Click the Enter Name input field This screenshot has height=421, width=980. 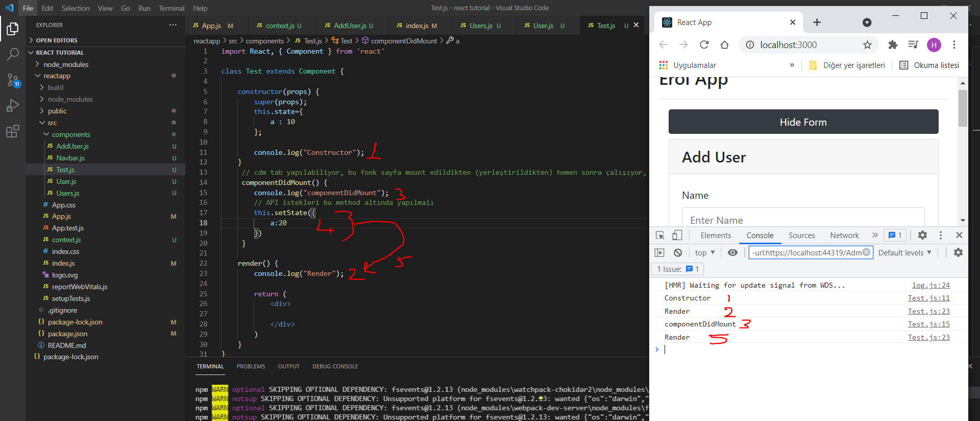click(803, 220)
